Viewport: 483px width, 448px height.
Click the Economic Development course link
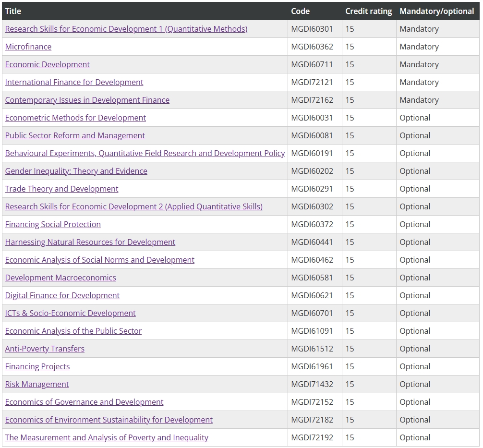(48, 64)
